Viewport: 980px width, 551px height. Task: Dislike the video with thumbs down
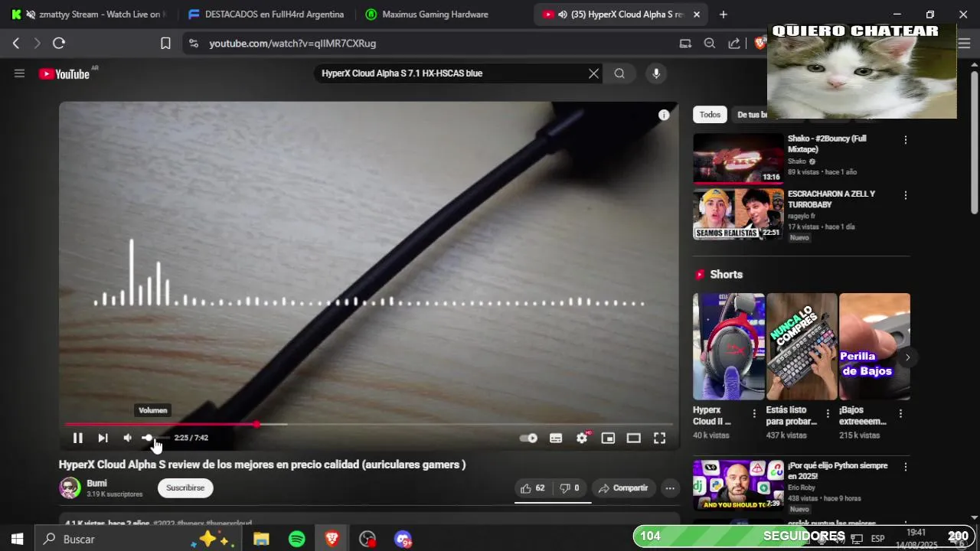point(570,488)
